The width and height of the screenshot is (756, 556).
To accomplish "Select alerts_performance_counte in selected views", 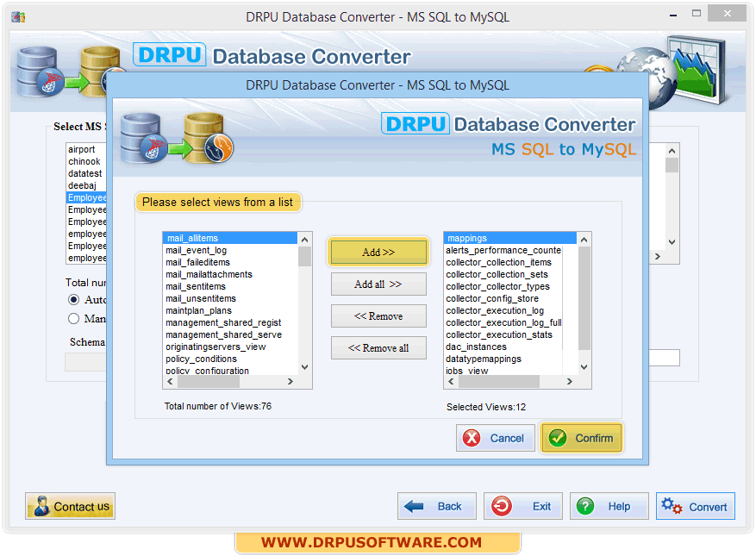I will (503, 250).
